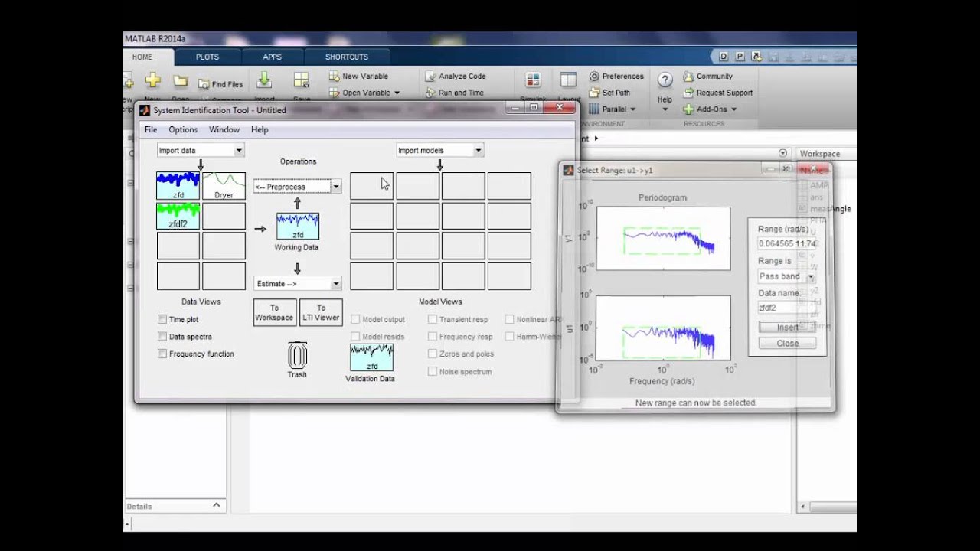Click the To LTI Viewer button
Viewport: 980px width, 551px height.
pyautogui.click(x=321, y=312)
